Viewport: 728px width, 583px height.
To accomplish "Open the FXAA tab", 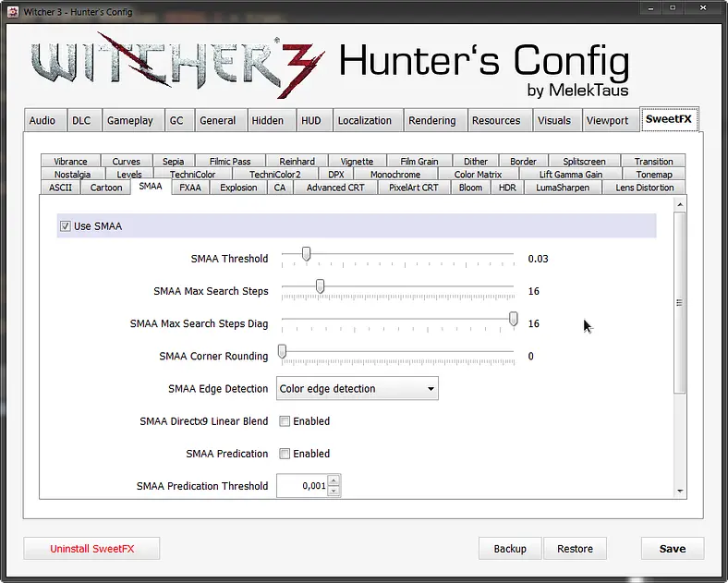I will pos(190,187).
